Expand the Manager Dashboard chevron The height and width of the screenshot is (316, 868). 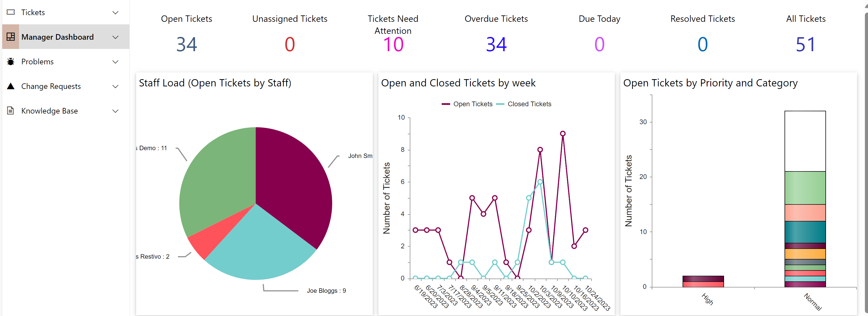click(115, 37)
